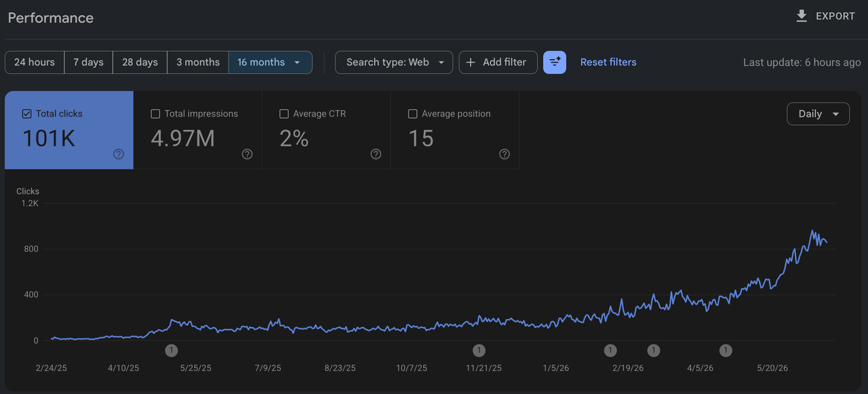Click annotation marker after 4/5/26
This screenshot has width=868, height=394.
pos(726,351)
